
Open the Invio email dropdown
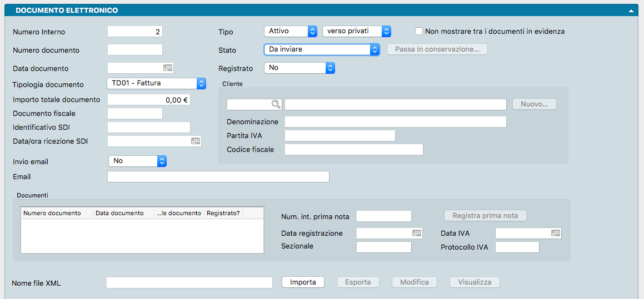pos(137,161)
